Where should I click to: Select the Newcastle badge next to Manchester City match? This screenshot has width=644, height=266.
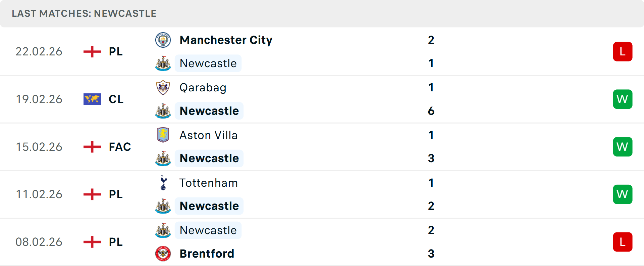[163, 63]
